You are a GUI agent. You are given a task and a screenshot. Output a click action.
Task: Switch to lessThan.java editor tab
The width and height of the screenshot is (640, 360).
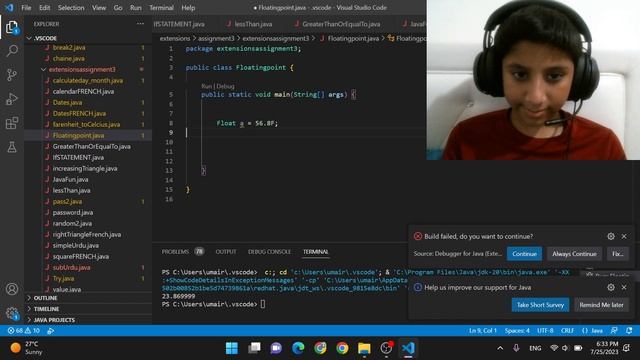pyautogui.click(x=249, y=24)
